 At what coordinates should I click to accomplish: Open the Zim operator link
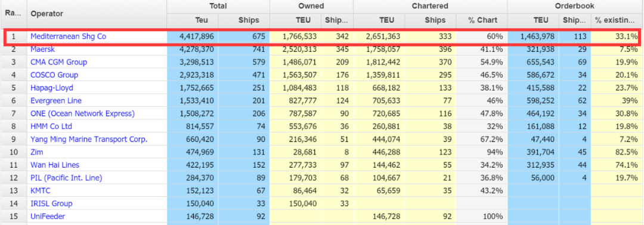(37, 152)
